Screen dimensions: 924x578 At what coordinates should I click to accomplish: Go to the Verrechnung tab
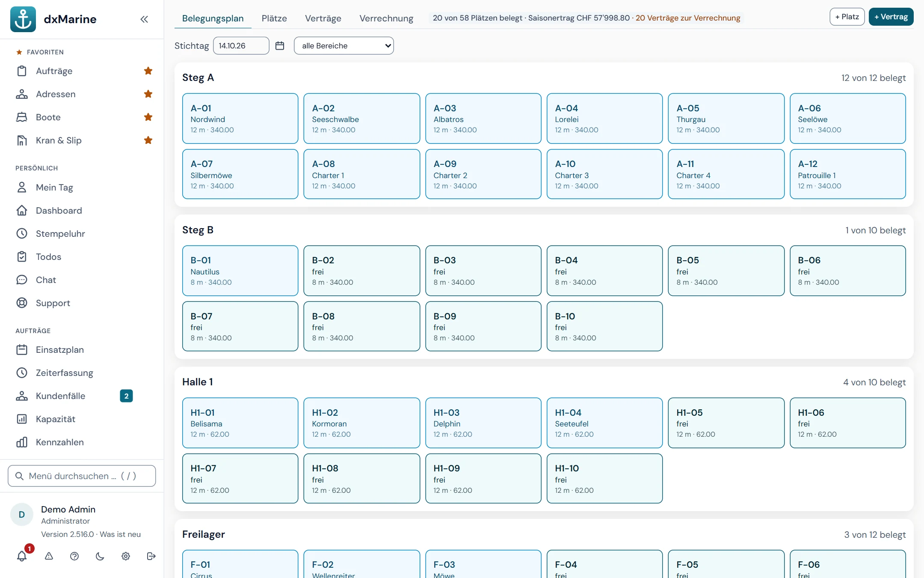(386, 18)
